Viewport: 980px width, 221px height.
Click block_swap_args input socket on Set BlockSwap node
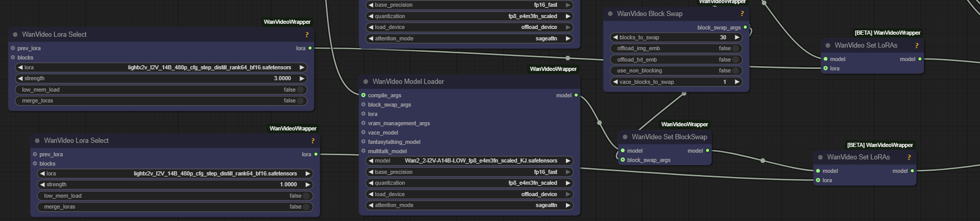click(622, 160)
